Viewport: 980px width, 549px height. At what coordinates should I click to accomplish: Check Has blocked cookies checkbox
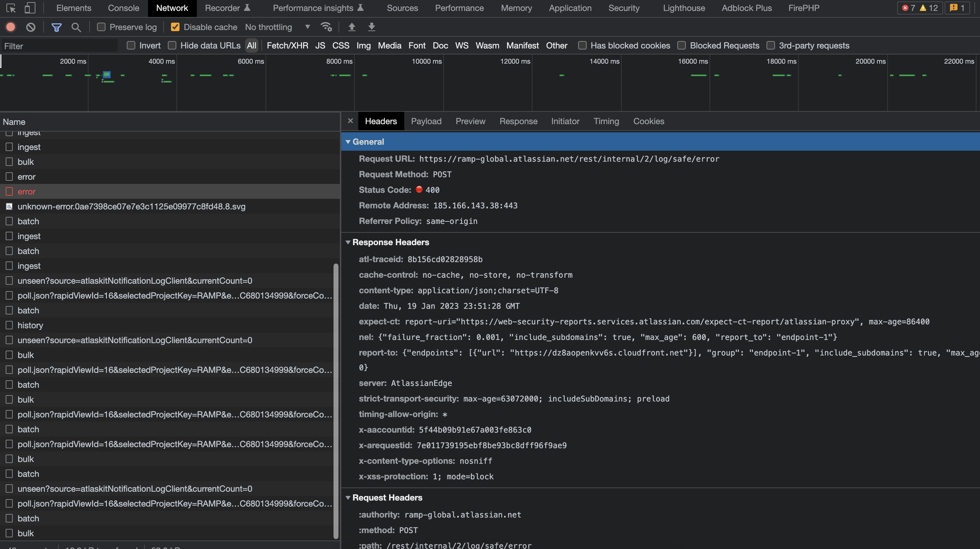point(582,46)
